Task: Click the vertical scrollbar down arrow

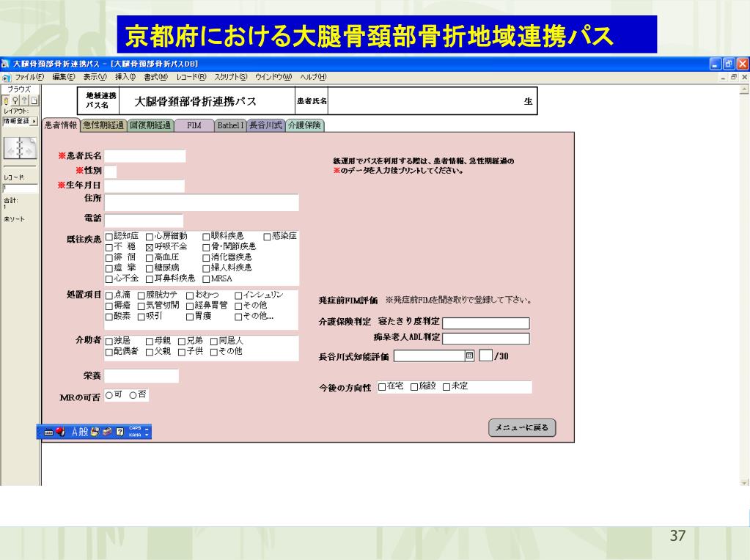Action: coord(744,482)
